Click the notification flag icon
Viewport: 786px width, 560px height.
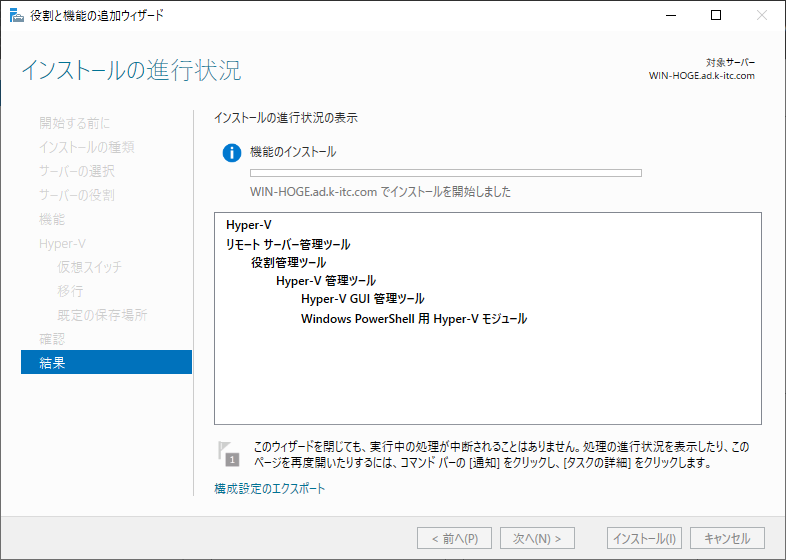229,454
